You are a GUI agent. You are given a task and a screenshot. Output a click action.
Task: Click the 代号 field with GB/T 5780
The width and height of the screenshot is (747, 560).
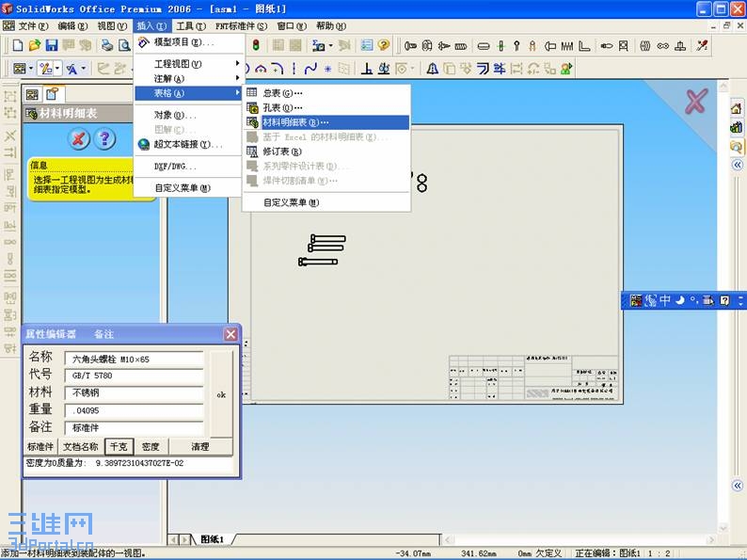coord(134,376)
